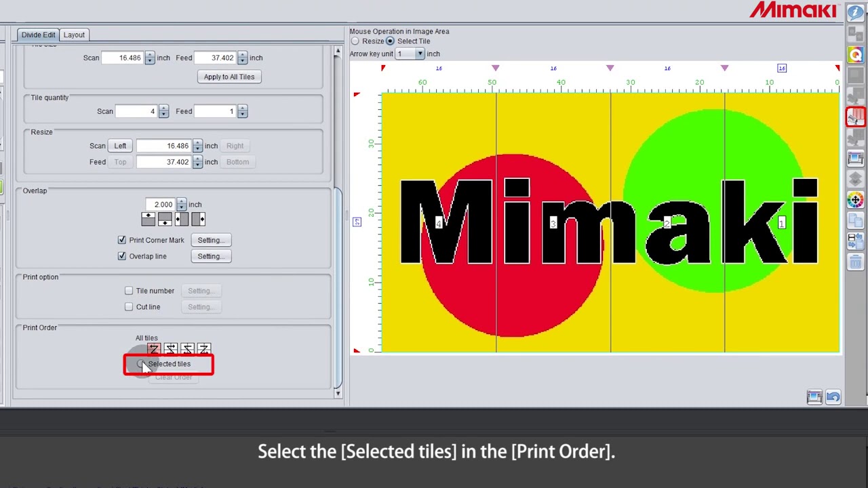Click the Tile quantity Feed spinner arrows
This screenshot has height=488, width=868.
click(x=242, y=111)
